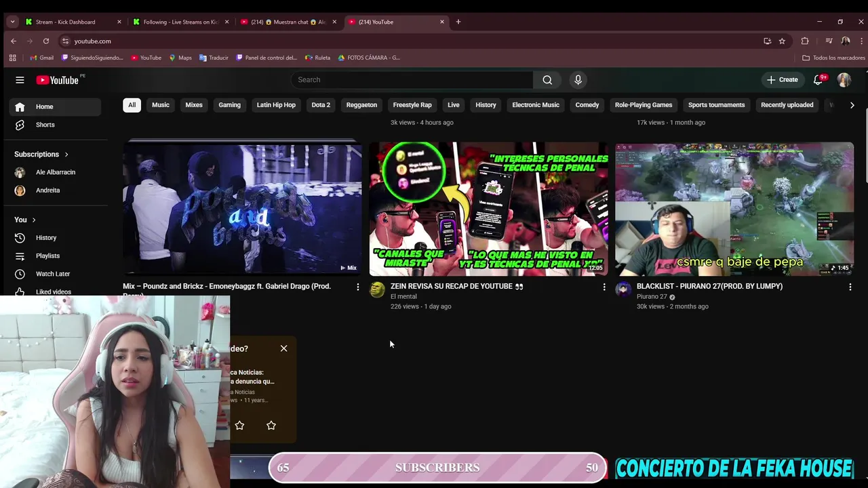Viewport: 868px width, 488px height.
Task: Bookmark this page with star icon
Action: (782, 41)
